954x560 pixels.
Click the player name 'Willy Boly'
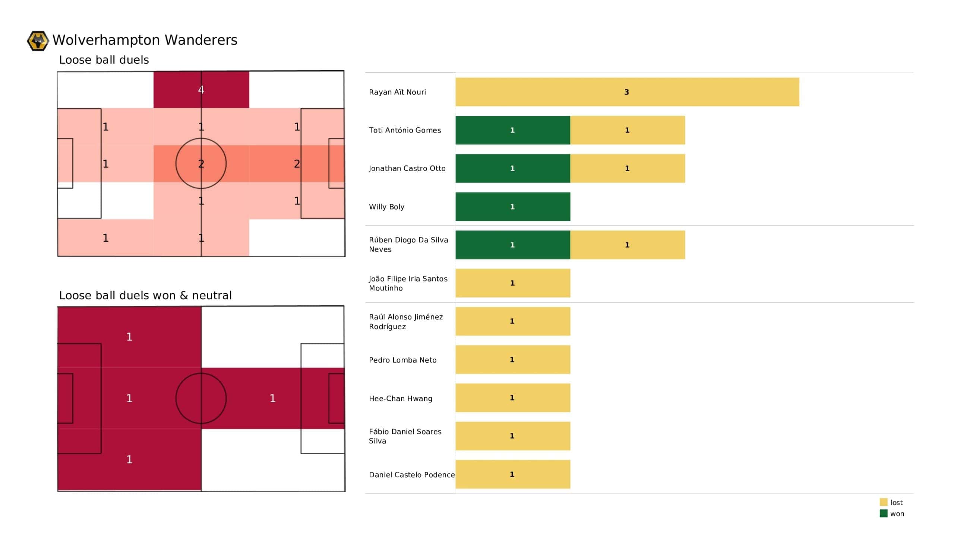click(386, 207)
